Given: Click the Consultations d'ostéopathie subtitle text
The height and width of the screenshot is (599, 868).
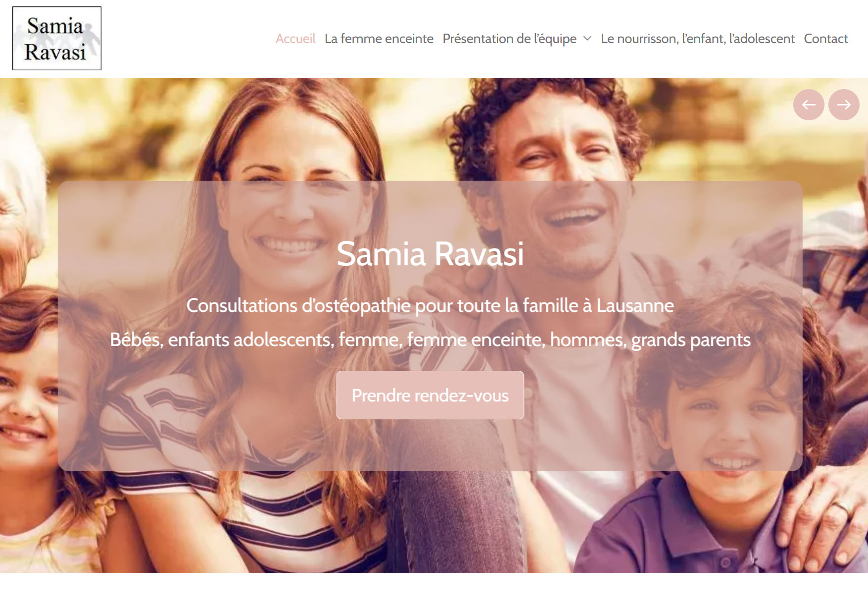Looking at the screenshot, I should click(430, 305).
